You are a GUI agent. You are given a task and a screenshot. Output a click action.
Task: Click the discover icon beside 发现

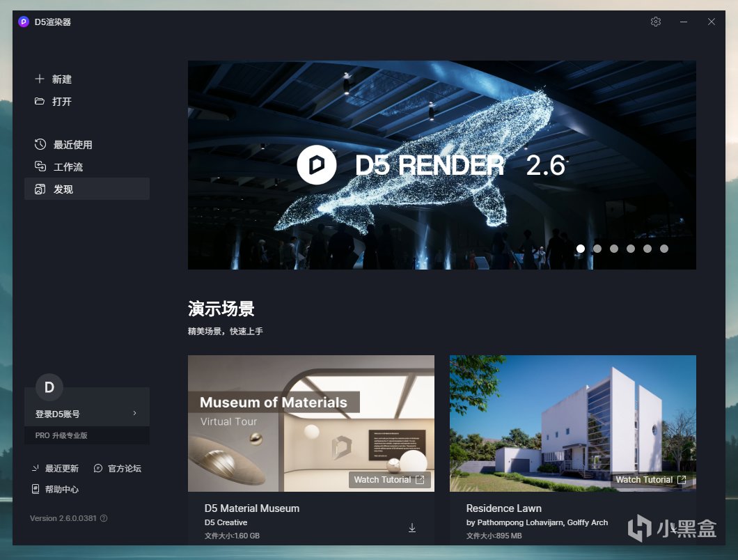point(40,189)
